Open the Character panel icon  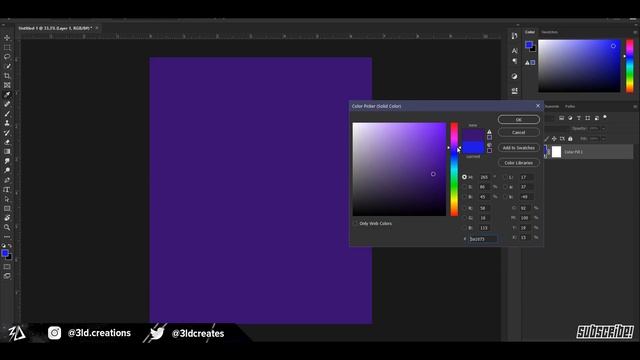[x=514, y=51]
